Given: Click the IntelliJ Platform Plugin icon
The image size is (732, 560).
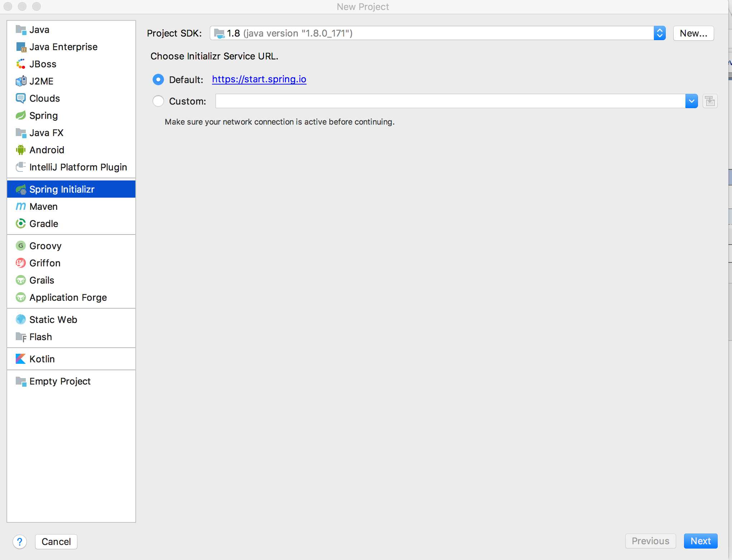Looking at the screenshot, I should point(21,167).
